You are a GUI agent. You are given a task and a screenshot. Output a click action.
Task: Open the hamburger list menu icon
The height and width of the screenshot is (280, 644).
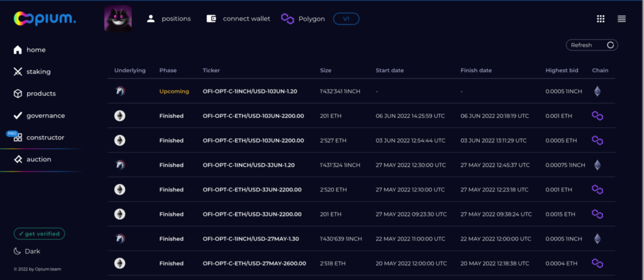pos(621,19)
